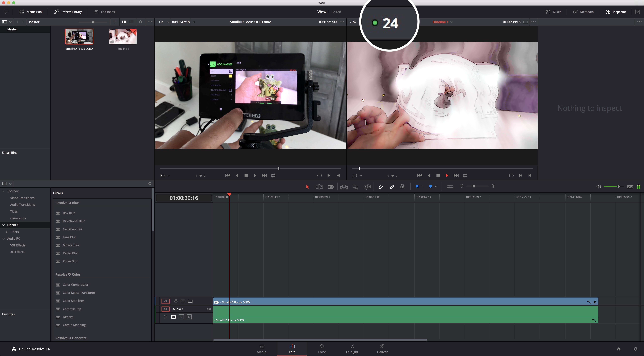Screen dimensions: 644x356
Task: Switch to the Color page tab
Action: pos(322,349)
